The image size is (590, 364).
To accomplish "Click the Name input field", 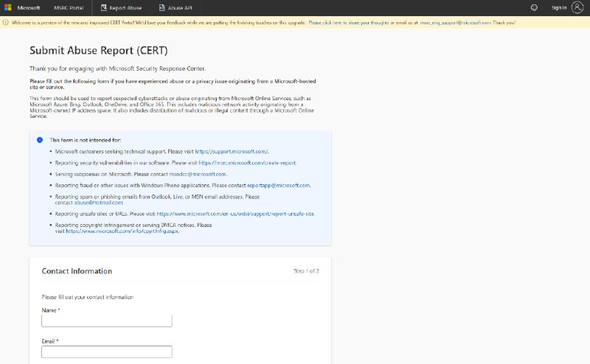I will [x=107, y=321].
